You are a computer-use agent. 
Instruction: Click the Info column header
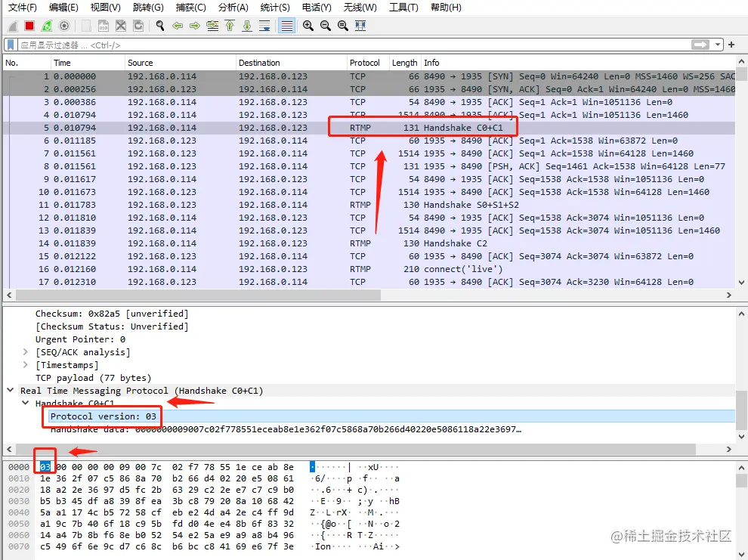pos(578,63)
